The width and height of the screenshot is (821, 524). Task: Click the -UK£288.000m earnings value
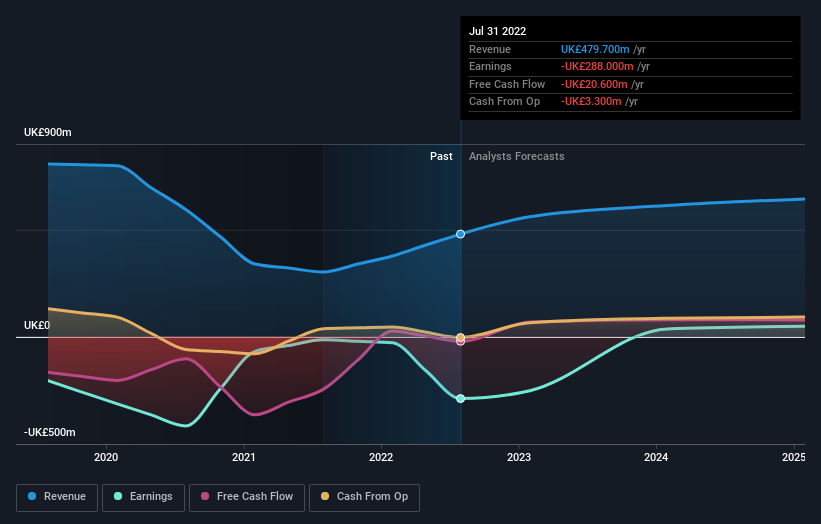coord(597,66)
